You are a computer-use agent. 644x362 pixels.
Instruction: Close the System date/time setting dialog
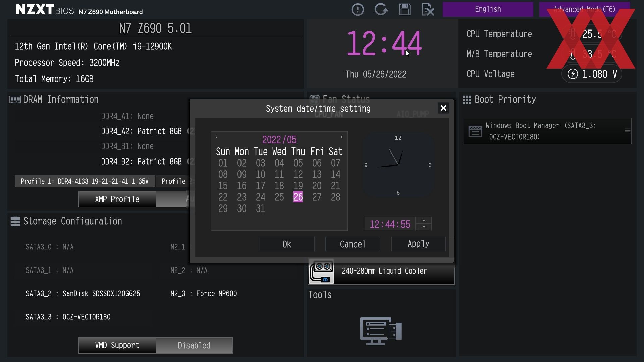pos(443,108)
